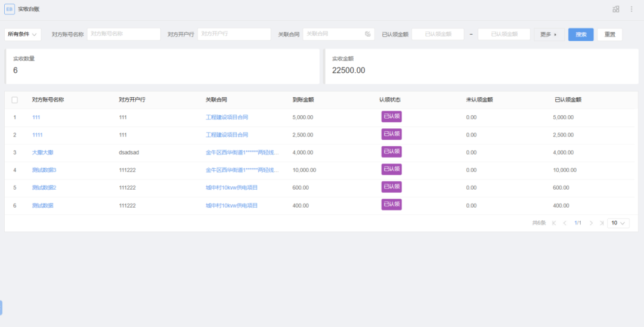
Task: Open 工程建设项目合同 link in row 1
Action: click(227, 118)
